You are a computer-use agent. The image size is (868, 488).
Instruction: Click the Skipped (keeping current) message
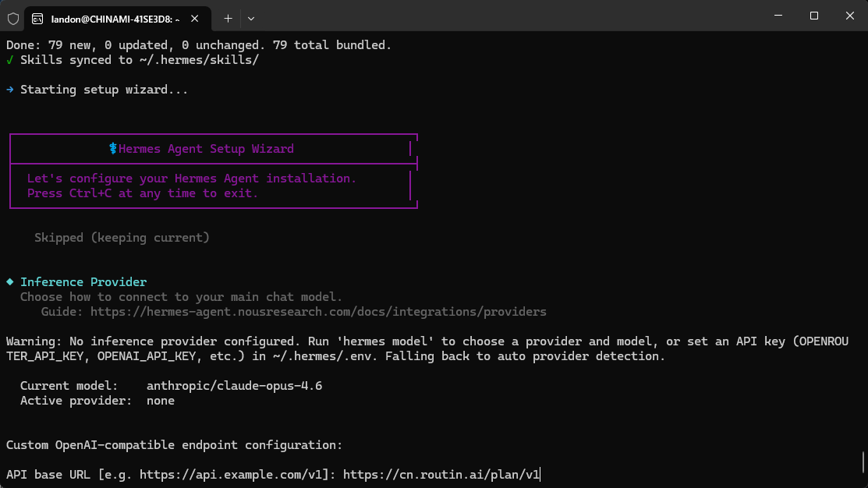click(122, 238)
